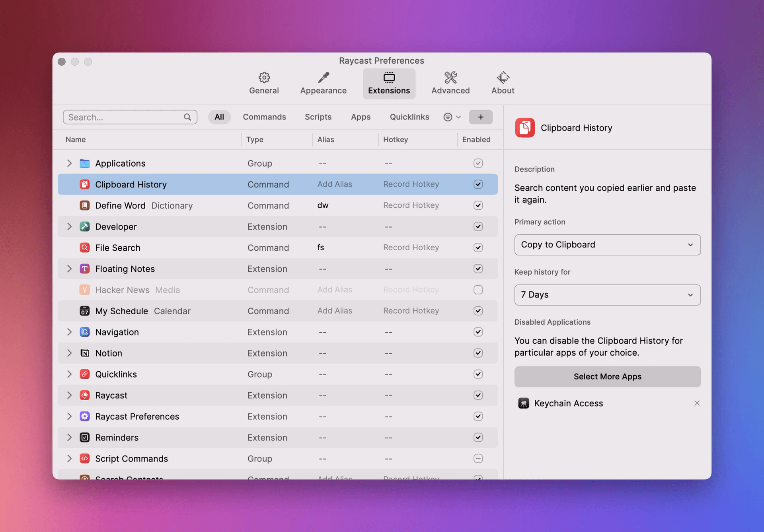
Task: Toggle the Script Commands group checkbox
Action: 478,458
